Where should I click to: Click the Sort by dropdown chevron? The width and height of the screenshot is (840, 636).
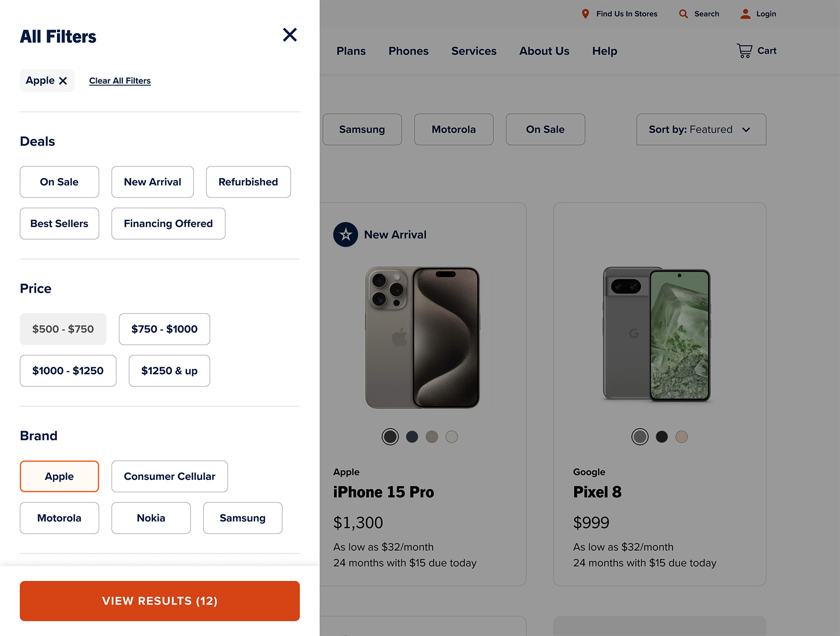[746, 130]
